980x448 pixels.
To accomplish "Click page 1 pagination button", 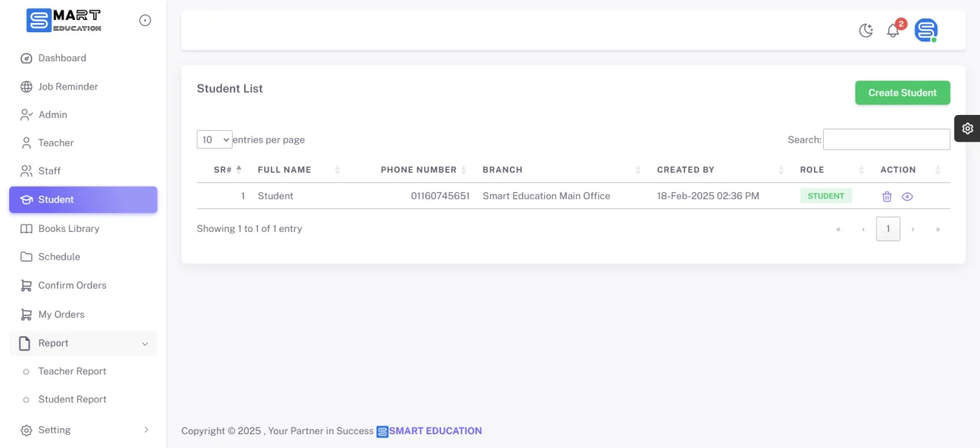I will click(888, 229).
